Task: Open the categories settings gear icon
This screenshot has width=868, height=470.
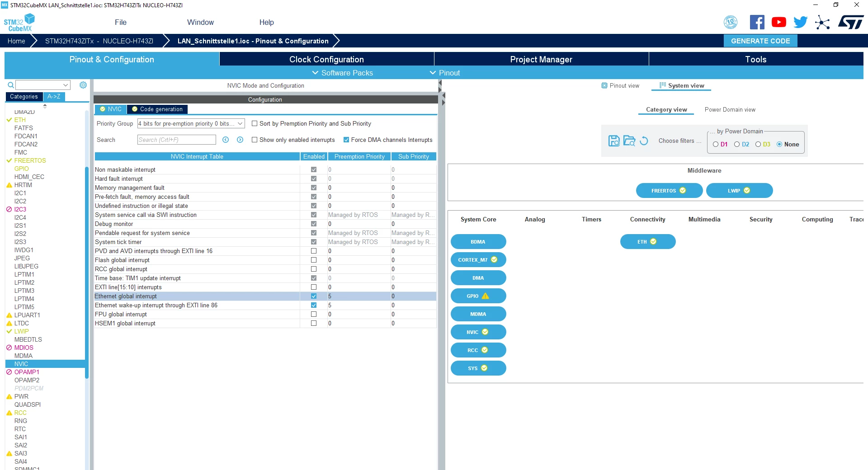Action: (x=83, y=85)
